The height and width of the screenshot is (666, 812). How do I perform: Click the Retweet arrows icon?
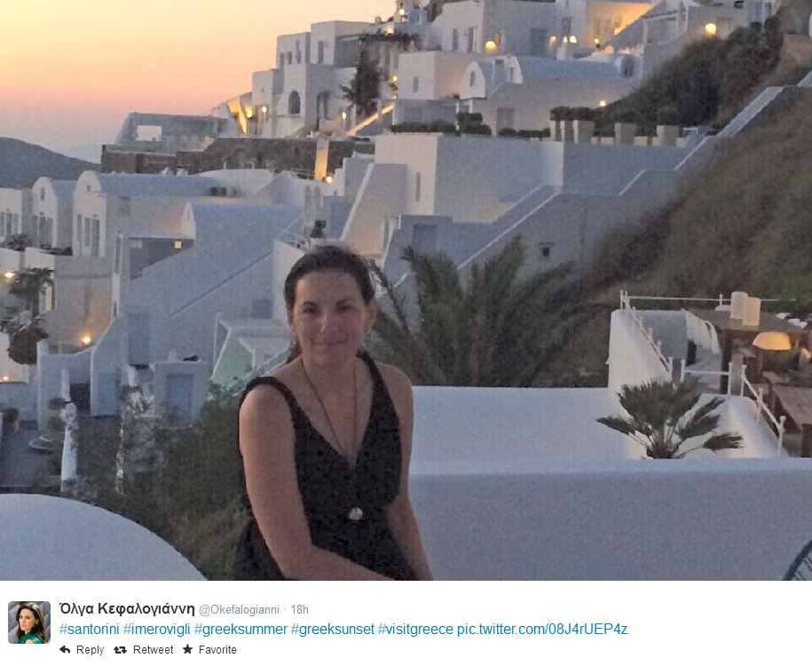(120, 649)
